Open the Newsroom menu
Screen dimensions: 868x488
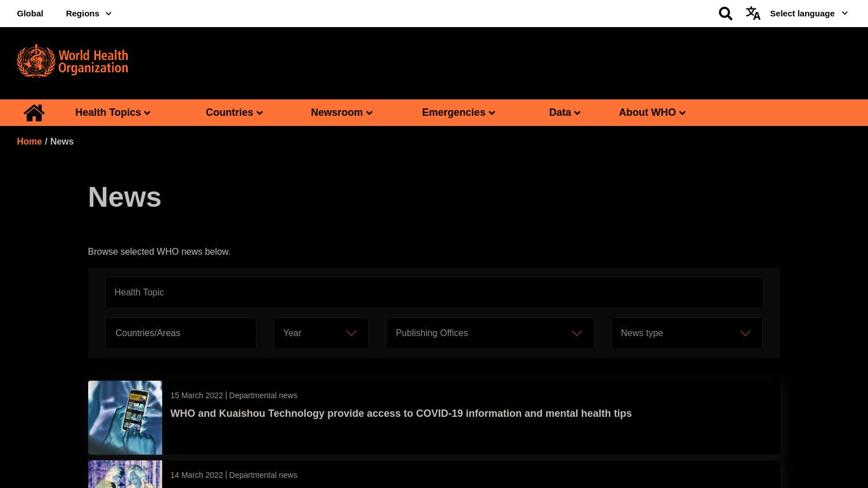(342, 112)
